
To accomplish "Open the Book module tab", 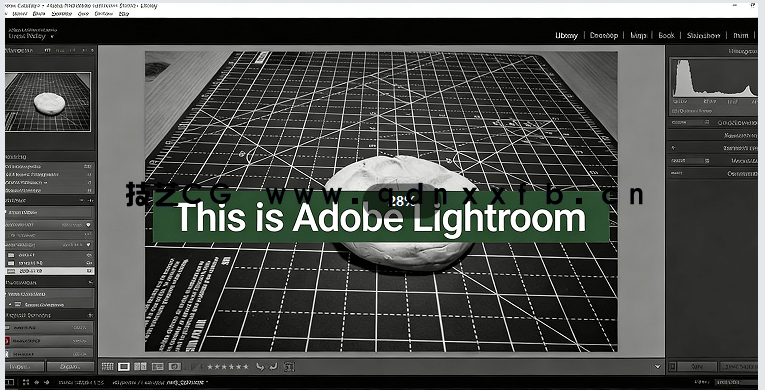I will [x=666, y=36].
